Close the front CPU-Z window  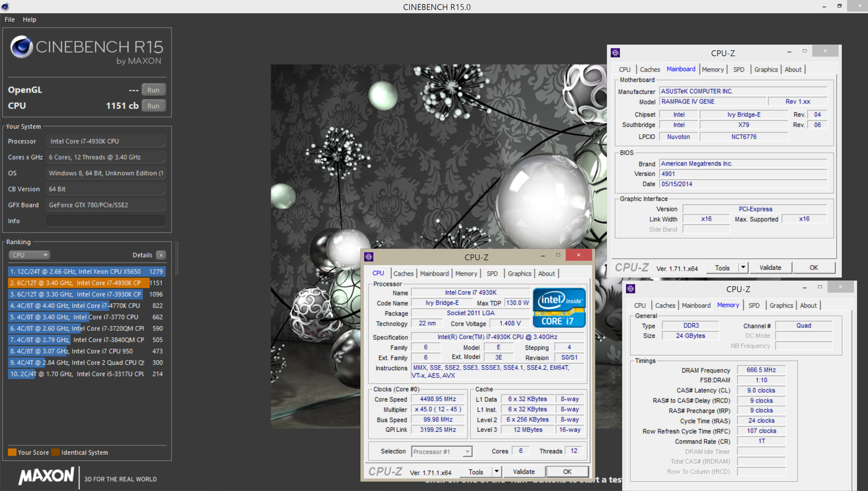pyautogui.click(x=579, y=255)
